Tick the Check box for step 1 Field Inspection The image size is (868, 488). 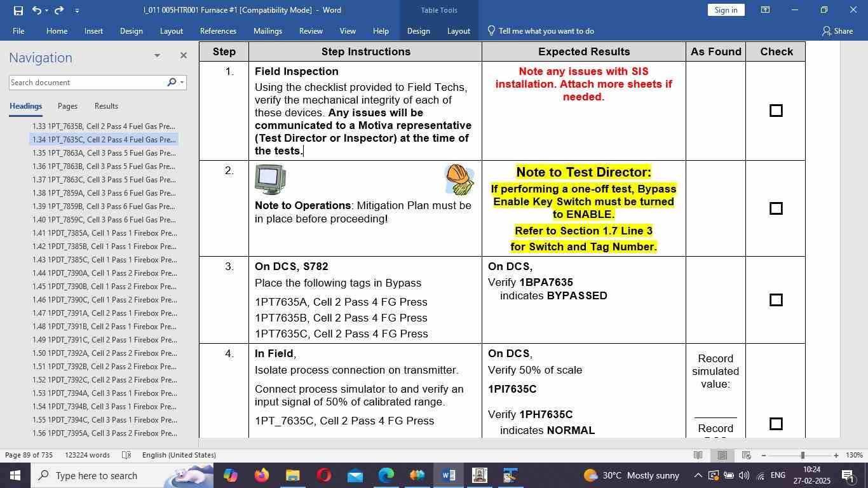click(x=776, y=111)
